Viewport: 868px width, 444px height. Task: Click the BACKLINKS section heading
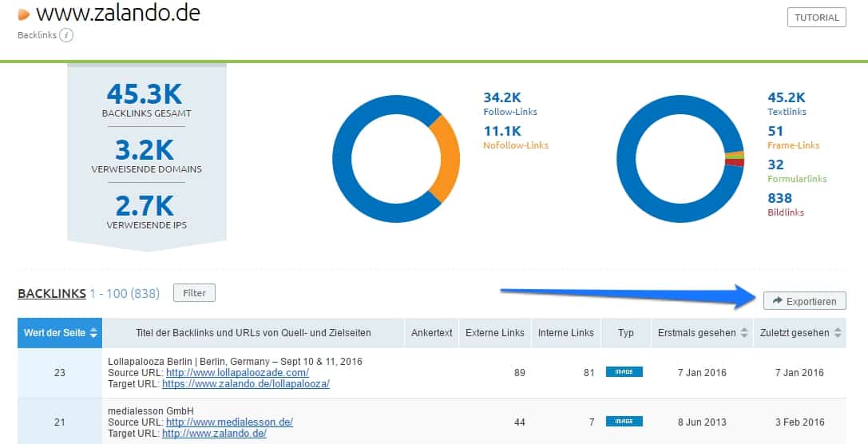(52, 293)
